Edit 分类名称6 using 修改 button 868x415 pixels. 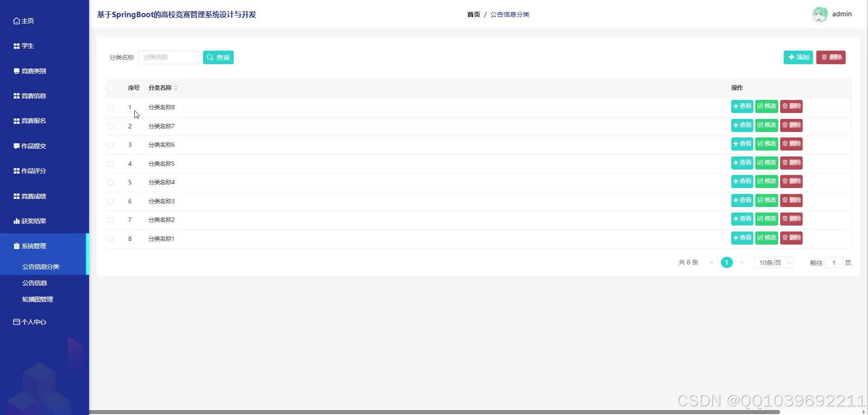tap(767, 144)
